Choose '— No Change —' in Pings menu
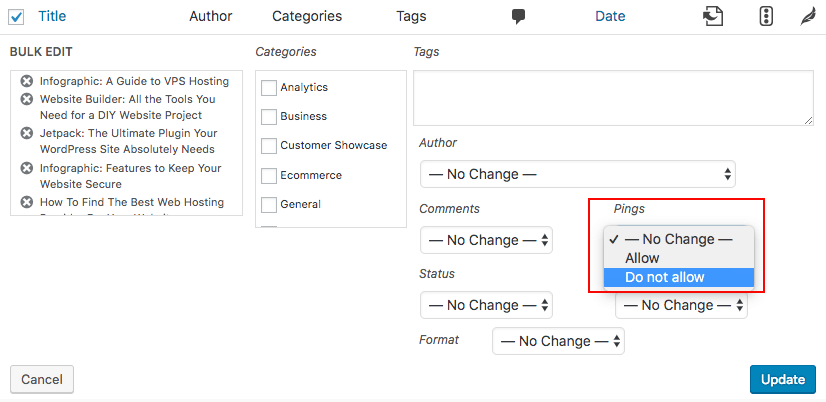Image resolution: width=826 pixels, height=402 pixels. (x=679, y=239)
